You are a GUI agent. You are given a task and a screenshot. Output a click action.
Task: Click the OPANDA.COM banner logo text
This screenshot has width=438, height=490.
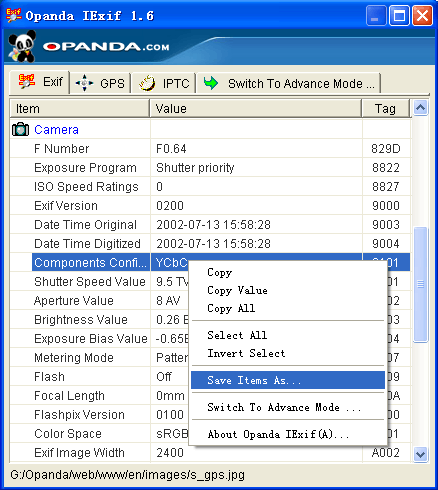pyautogui.click(x=106, y=47)
